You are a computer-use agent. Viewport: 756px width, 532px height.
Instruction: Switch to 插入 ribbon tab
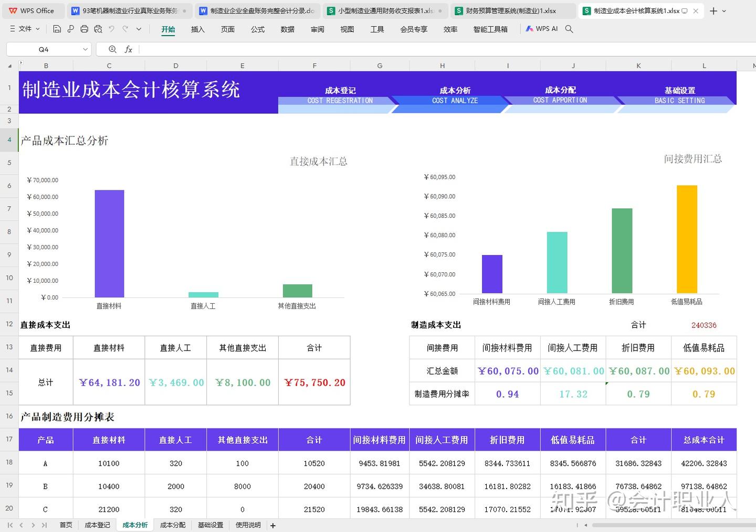point(198,29)
